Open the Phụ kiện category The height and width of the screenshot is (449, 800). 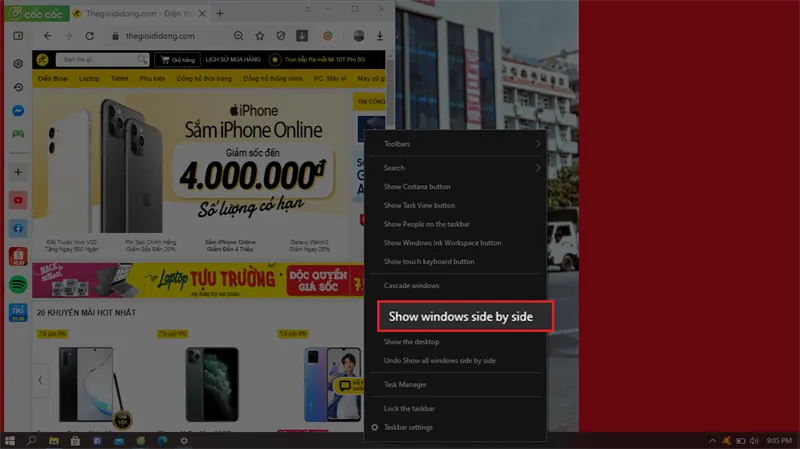click(153, 79)
